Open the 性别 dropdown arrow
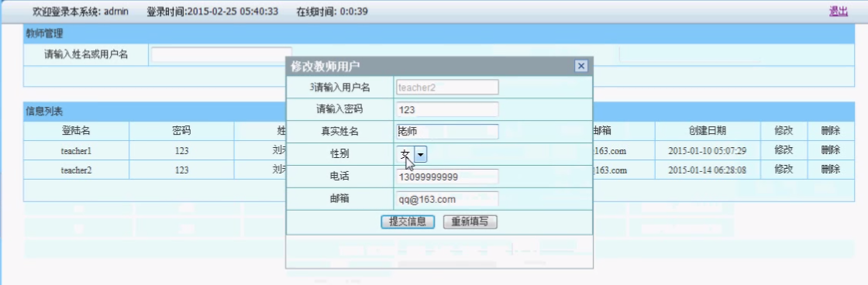This screenshot has height=285, width=868. [x=421, y=154]
